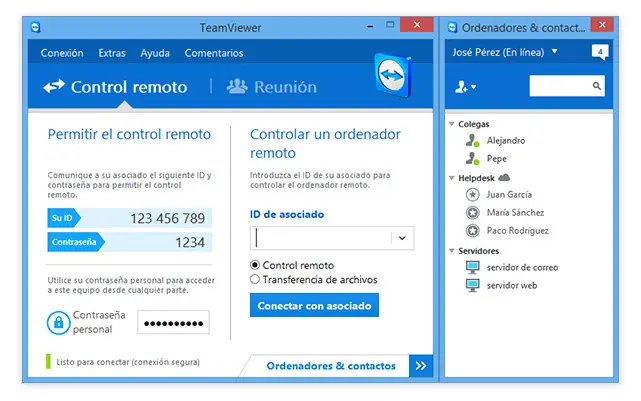Close the Ordenadores & contactos window
The width and height of the screenshot is (641, 401).
[602, 25]
